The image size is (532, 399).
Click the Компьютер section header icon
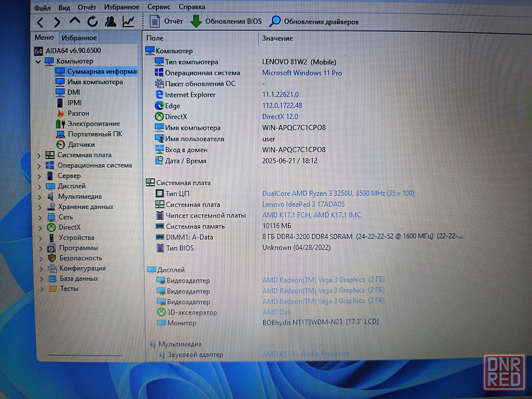150,51
